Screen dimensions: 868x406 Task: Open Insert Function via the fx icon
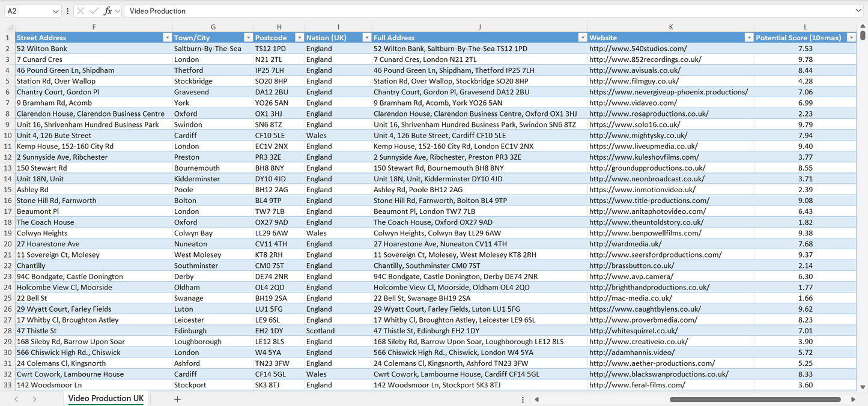tap(108, 11)
